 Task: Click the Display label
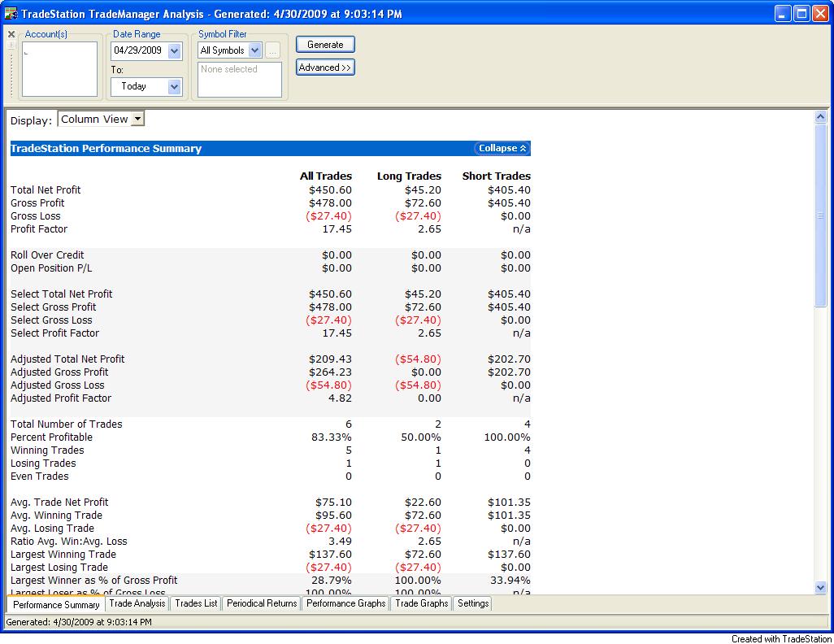tap(32, 120)
